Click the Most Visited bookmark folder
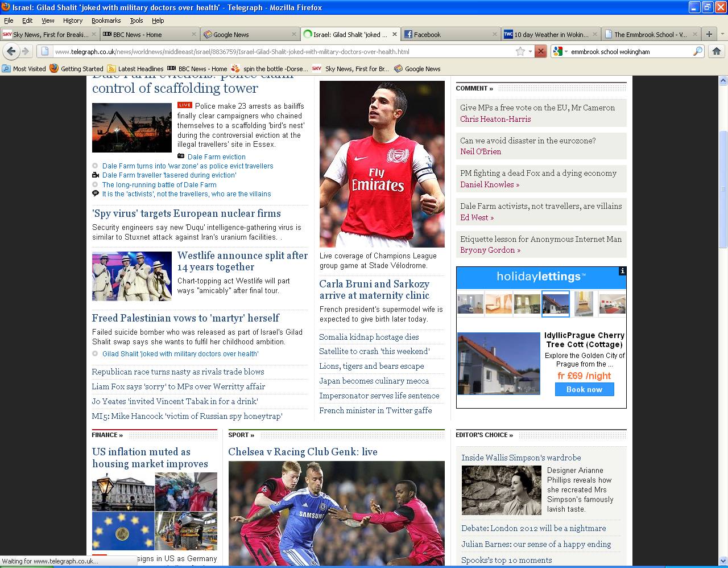The height and width of the screenshot is (568, 728). [24, 69]
